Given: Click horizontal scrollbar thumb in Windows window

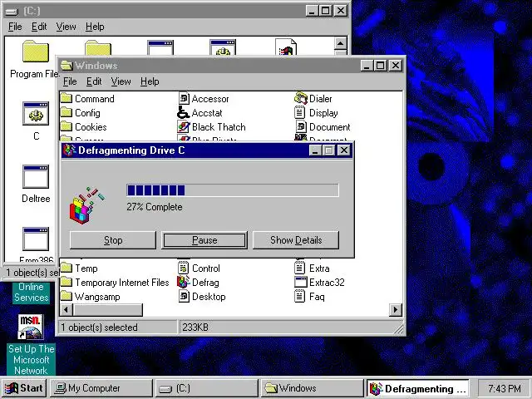Looking at the screenshot, I should tap(108, 309).
